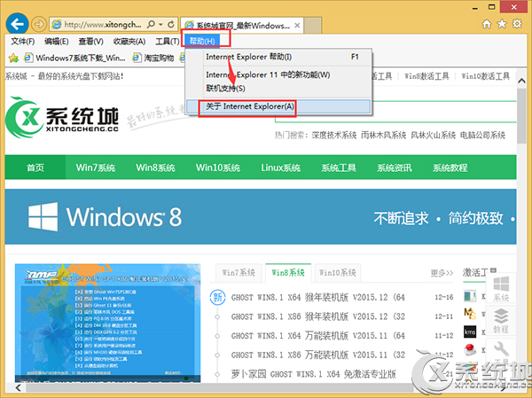The image size is (532, 398).
Task: Click the Refresh icon in address bar
Action: pos(171,24)
